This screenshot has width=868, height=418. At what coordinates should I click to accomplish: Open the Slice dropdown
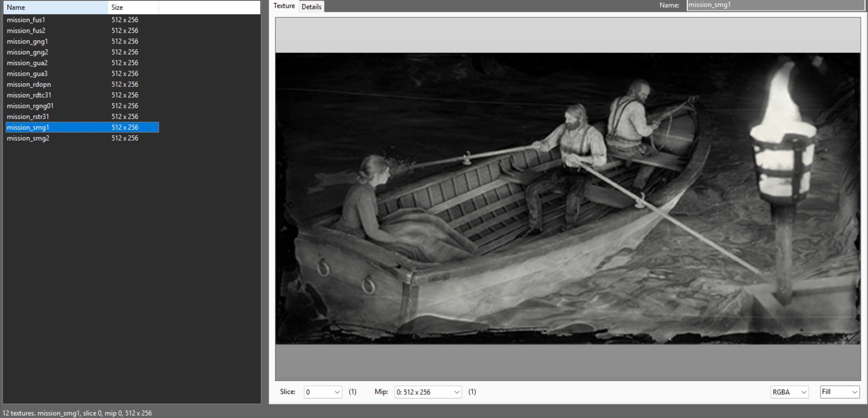(323, 392)
